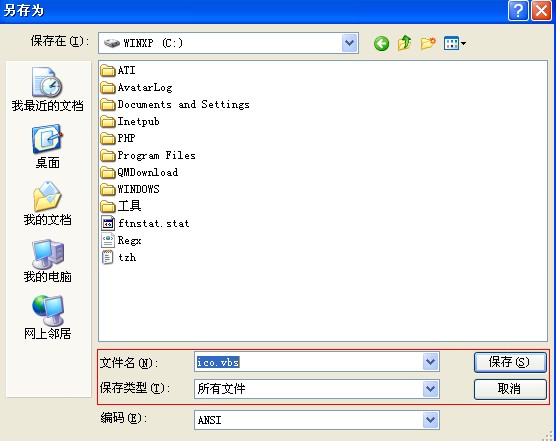Open the view menu icon
The width and height of the screenshot is (556, 441).
click(x=455, y=44)
